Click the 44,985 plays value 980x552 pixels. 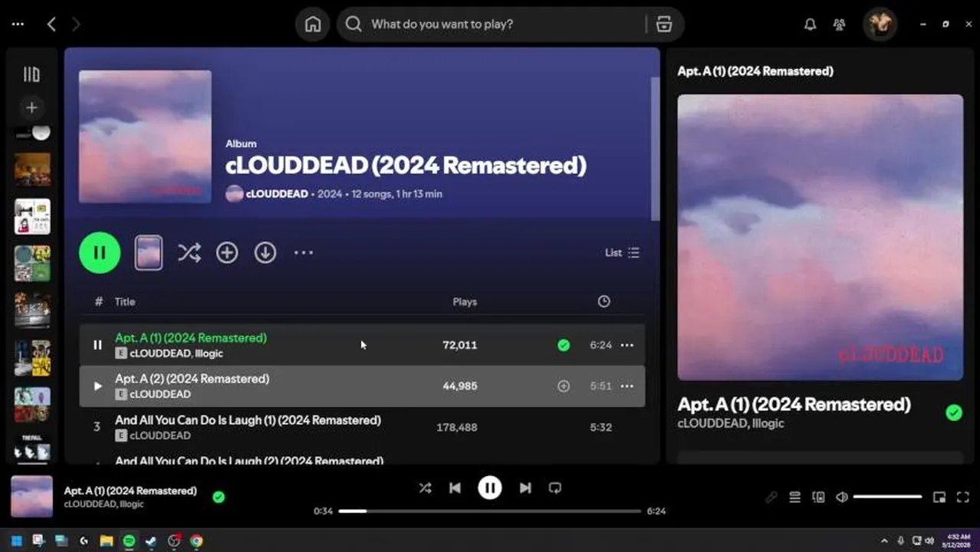(x=460, y=386)
